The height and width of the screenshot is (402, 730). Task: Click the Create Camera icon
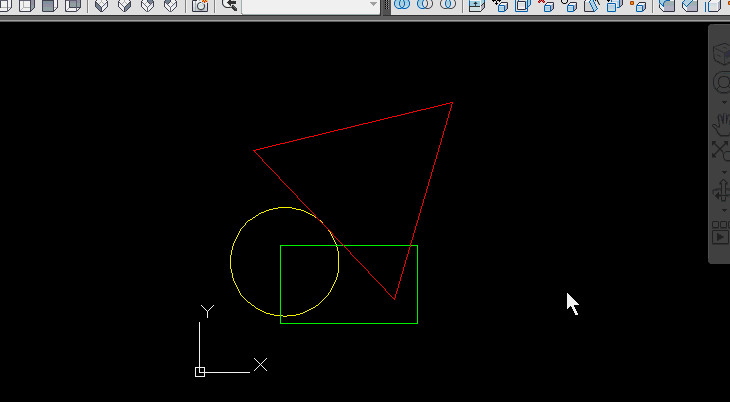pyautogui.click(x=200, y=5)
